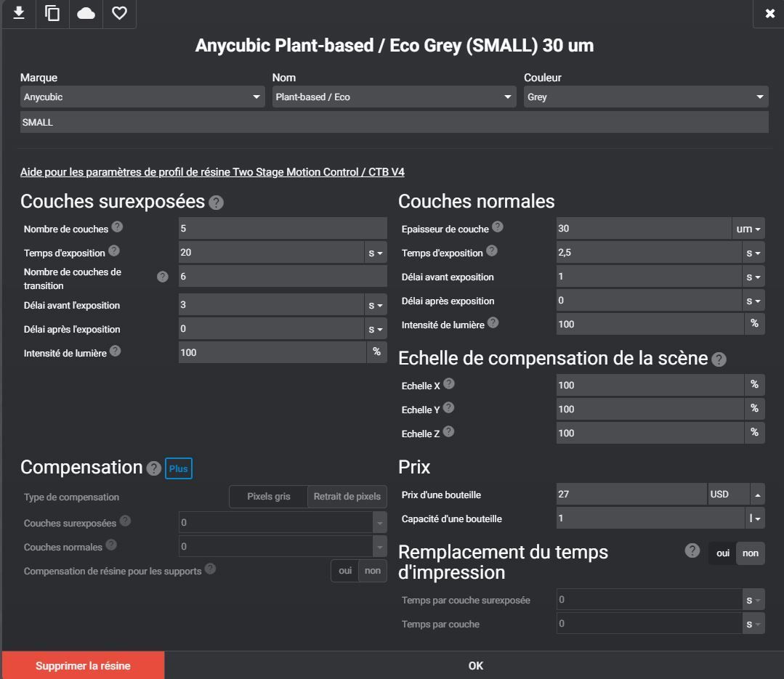784x679 pixels.
Task: Add profile to favorites with heart icon
Action: (x=119, y=13)
